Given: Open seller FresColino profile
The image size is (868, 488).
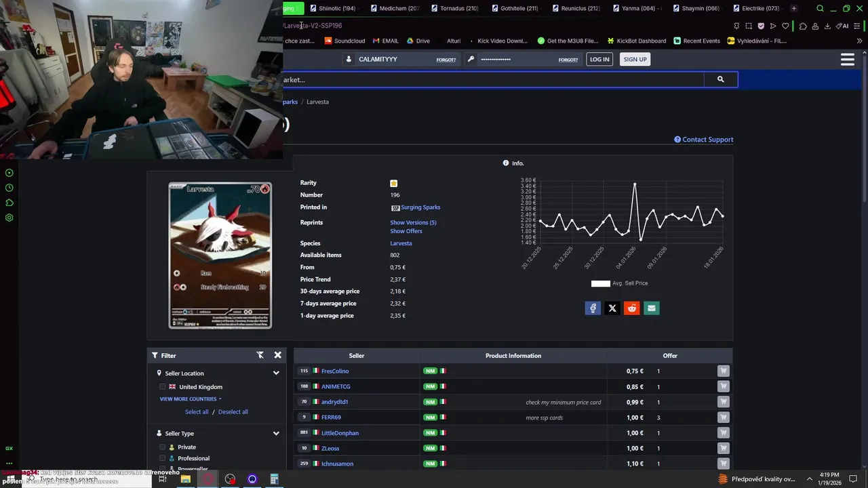Looking at the screenshot, I should [335, 371].
